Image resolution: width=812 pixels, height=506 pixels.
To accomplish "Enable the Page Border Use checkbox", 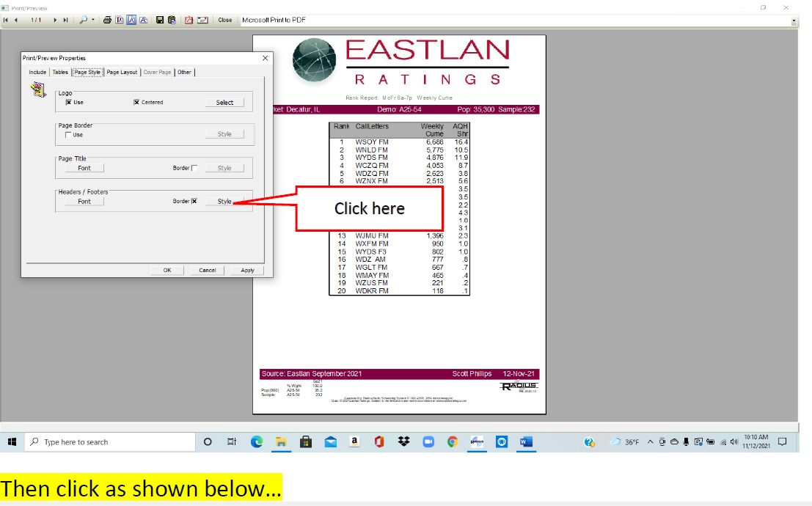I will [68, 135].
